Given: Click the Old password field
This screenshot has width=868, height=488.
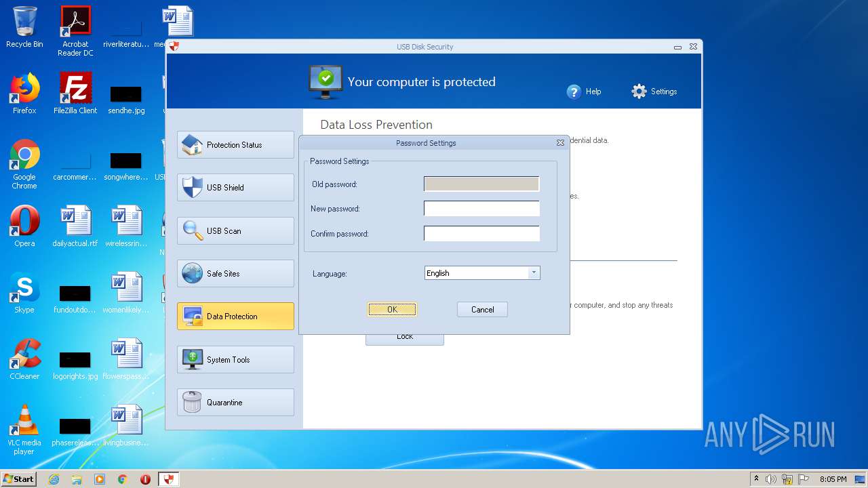Looking at the screenshot, I should 481,184.
